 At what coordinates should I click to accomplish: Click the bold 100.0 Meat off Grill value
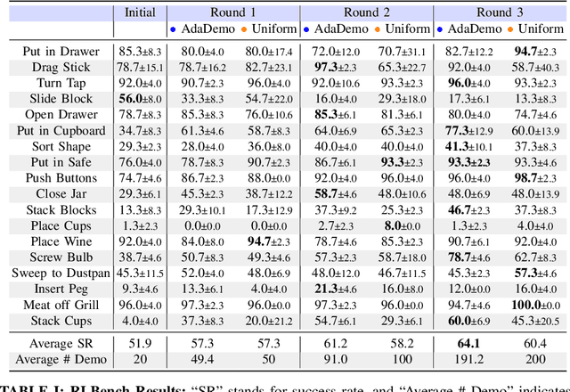[x=530, y=305]
